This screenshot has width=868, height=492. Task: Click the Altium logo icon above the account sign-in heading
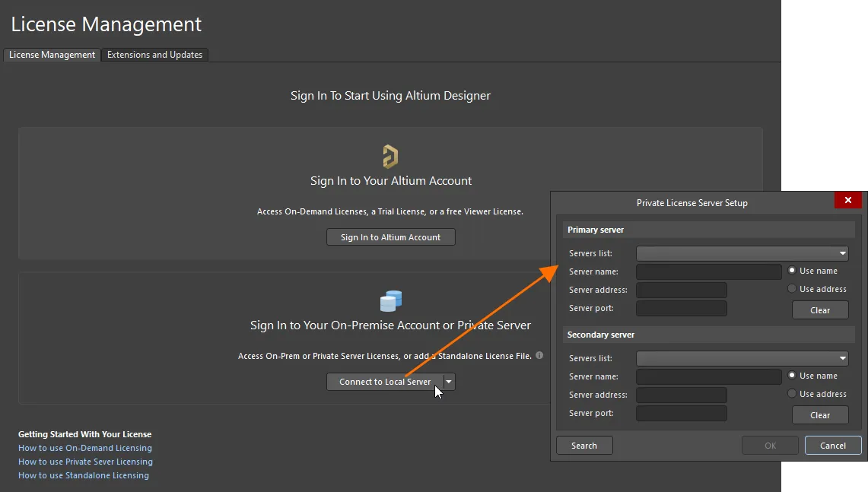[390, 156]
